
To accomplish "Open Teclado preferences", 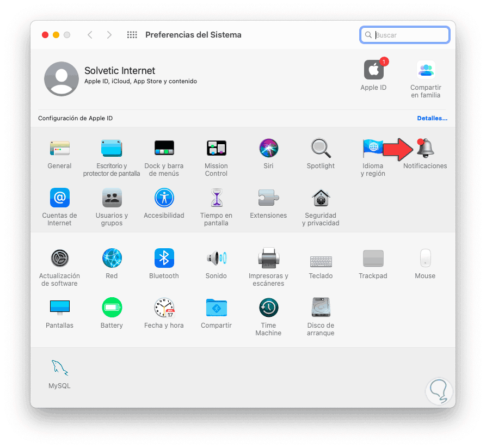I will [x=321, y=261].
